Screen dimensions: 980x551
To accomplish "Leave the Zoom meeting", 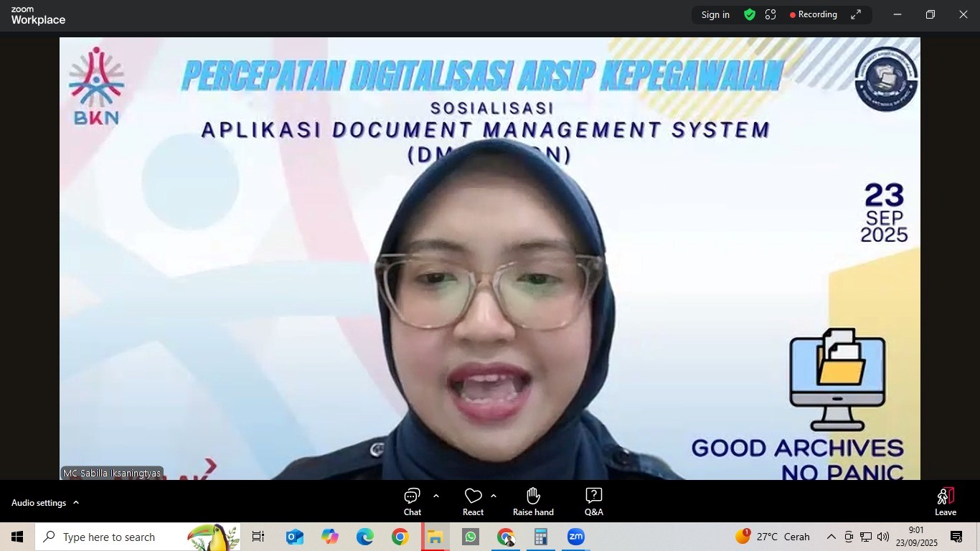I will pyautogui.click(x=946, y=501).
